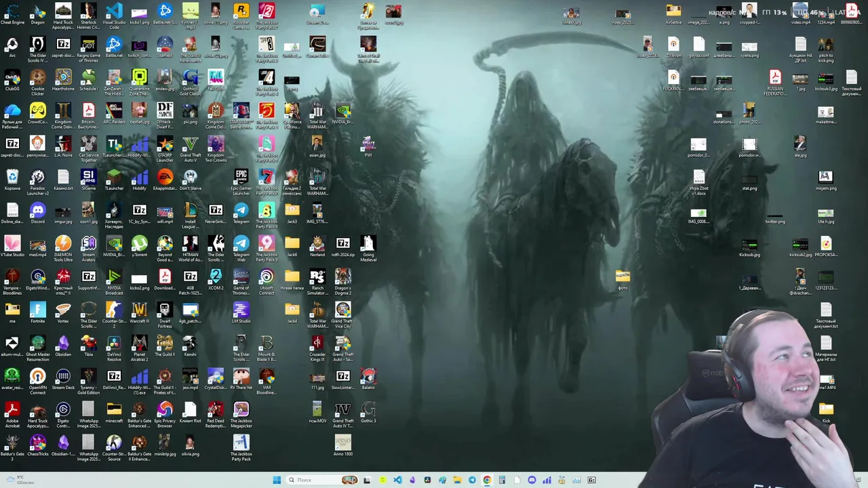Viewport: 868px width, 488px height.
Task: Launch µTorrent from the desktop
Action: (139, 247)
